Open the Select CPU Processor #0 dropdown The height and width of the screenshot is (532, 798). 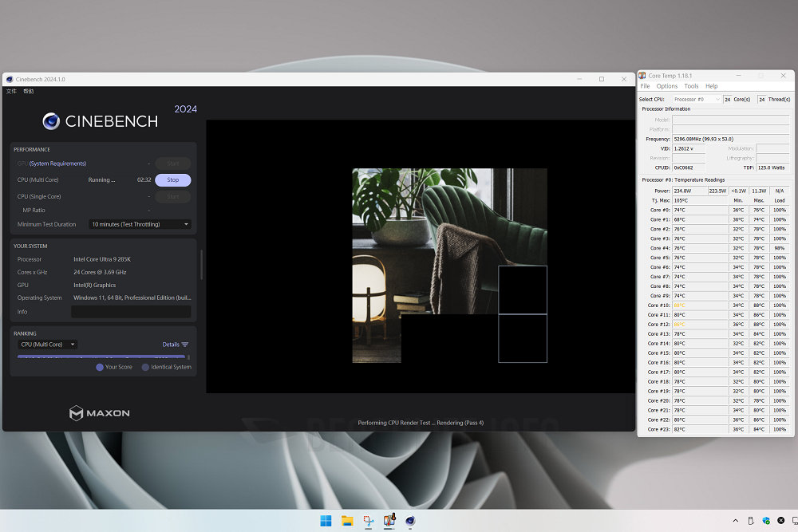tap(696, 99)
